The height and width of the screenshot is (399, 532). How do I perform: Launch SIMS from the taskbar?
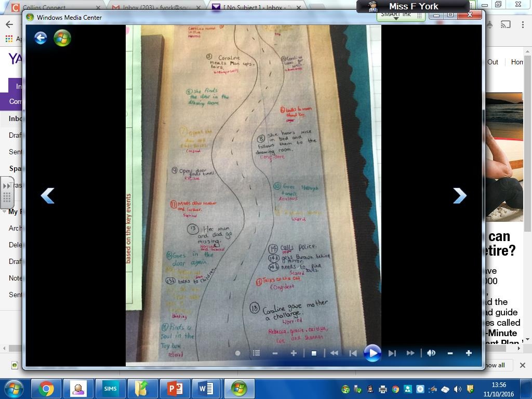tap(110, 389)
